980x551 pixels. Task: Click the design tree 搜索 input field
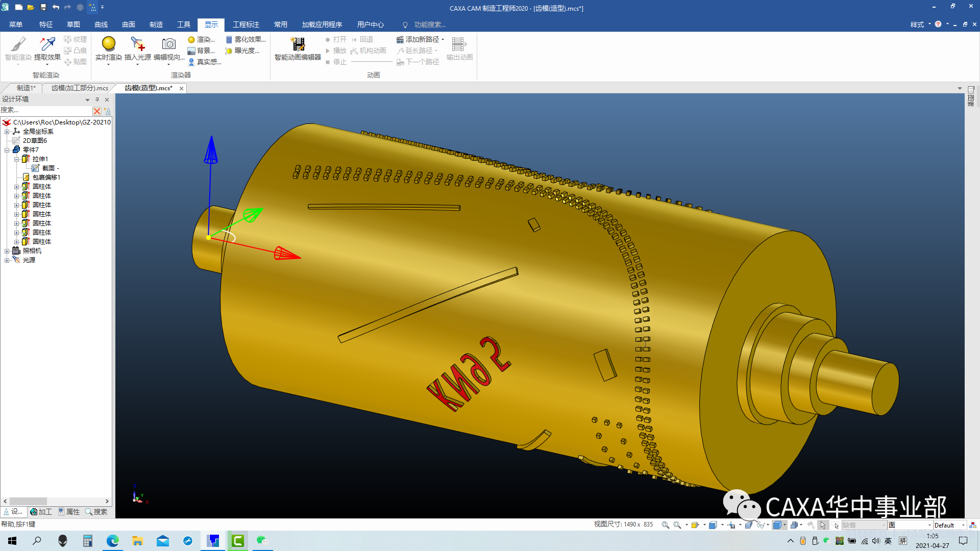46,110
